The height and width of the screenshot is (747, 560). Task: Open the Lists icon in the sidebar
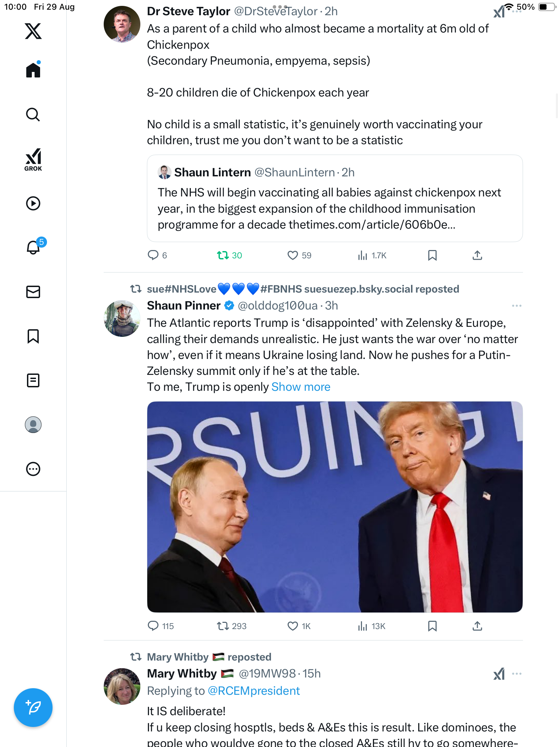coord(33,380)
